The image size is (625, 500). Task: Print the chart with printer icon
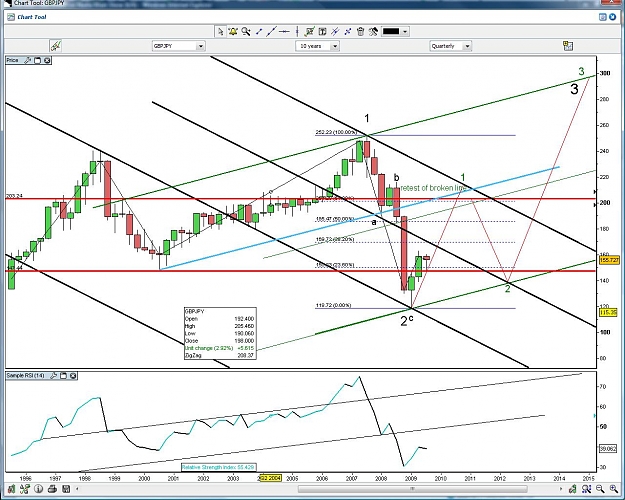tap(52, 488)
